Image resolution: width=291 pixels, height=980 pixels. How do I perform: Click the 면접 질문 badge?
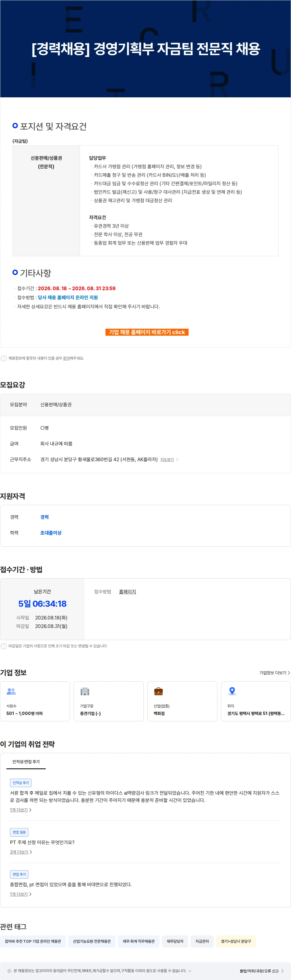[x=19, y=832]
